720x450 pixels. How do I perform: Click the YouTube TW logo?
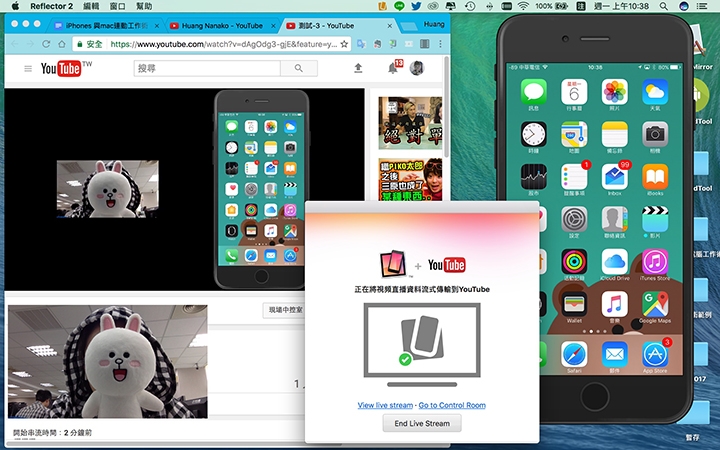pyautogui.click(x=67, y=68)
